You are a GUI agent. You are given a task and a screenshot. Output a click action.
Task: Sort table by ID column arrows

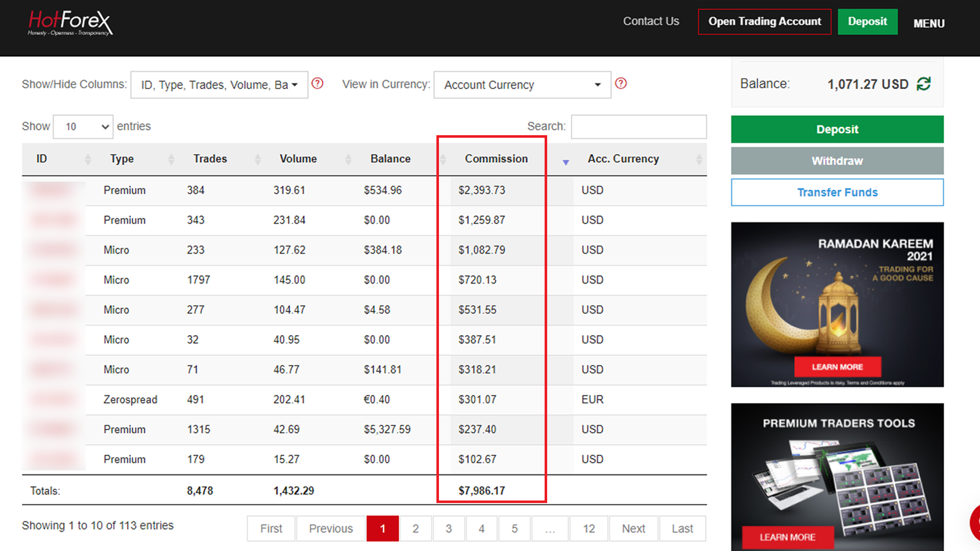pyautogui.click(x=88, y=159)
